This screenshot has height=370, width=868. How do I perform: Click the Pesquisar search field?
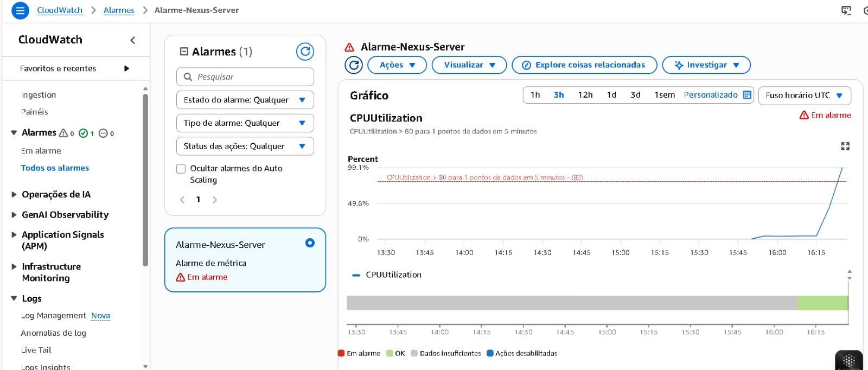(245, 77)
